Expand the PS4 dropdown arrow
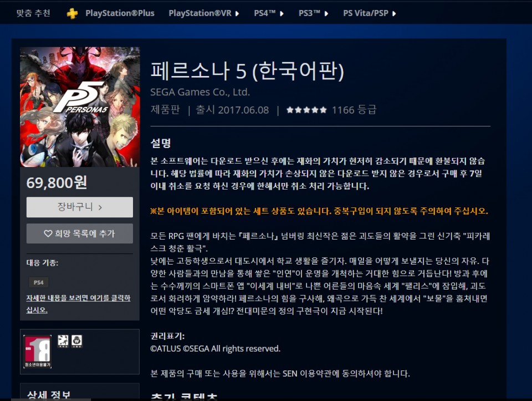Viewport: 532px width, 401px height. coord(282,13)
